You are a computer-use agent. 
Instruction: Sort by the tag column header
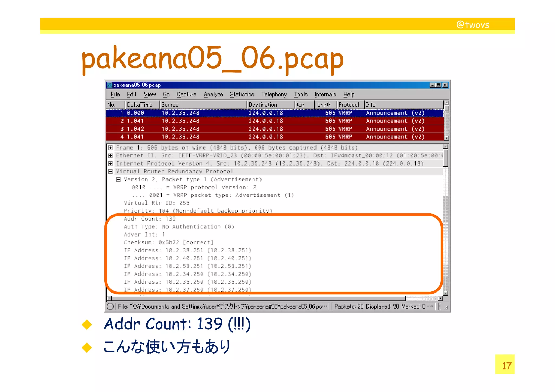pyautogui.click(x=305, y=105)
